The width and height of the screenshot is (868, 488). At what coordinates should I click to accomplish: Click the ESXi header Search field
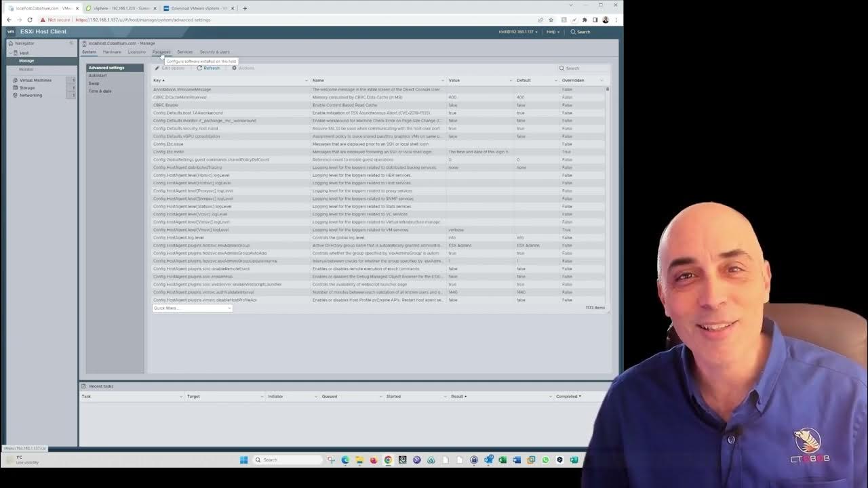pyautogui.click(x=580, y=32)
